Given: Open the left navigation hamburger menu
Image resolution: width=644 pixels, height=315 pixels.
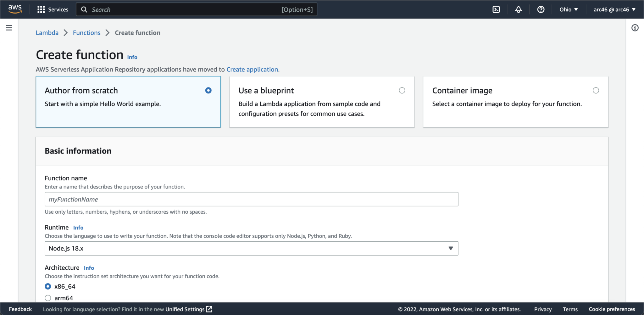Looking at the screenshot, I should pyautogui.click(x=8, y=28).
